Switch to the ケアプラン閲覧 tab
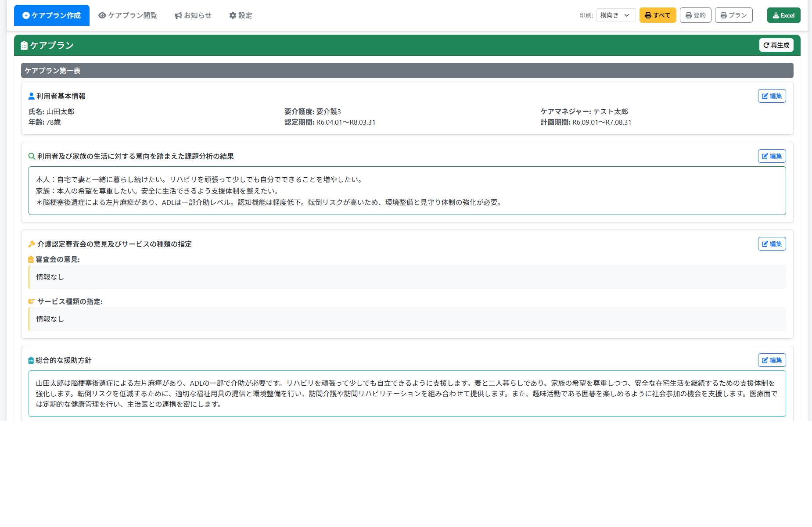Viewport: 812px width, 527px height. pos(128,15)
